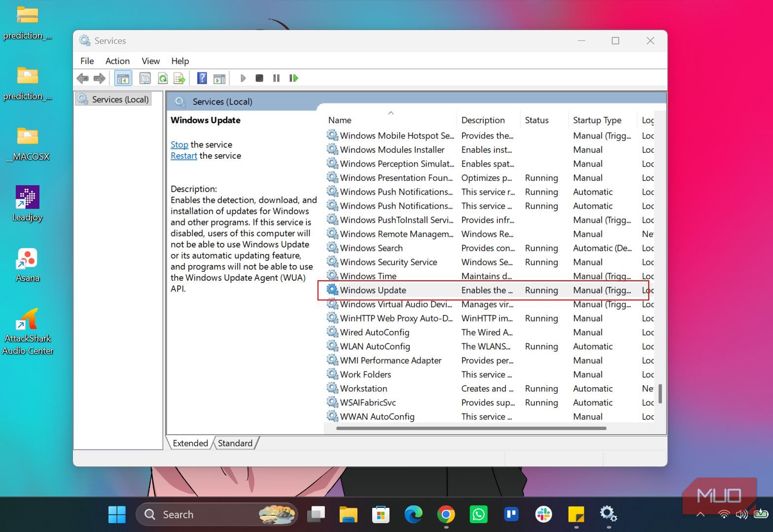Select the WSAIFabricSvc service
Image resolution: width=773 pixels, height=532 pixels.
point(489,402)
